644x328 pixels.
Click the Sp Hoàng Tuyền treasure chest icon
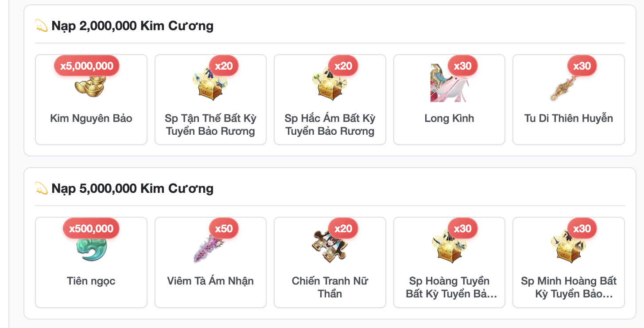(449, 246)
